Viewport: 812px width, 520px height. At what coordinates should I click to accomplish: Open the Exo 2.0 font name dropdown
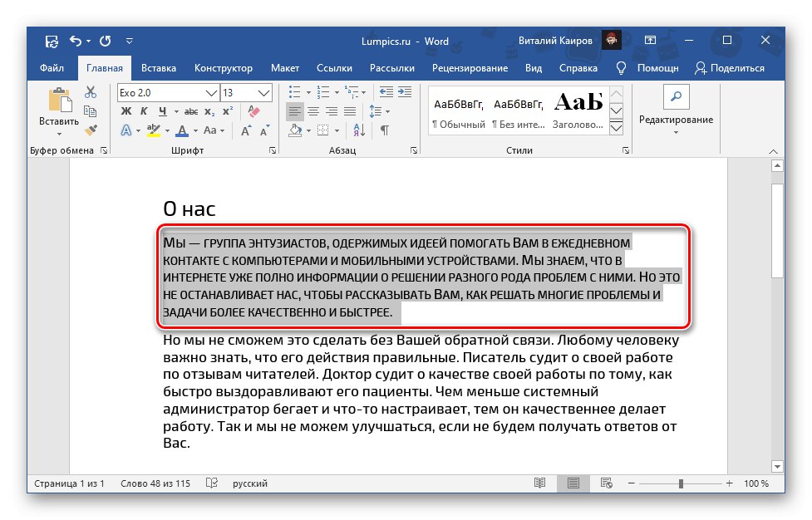[x=211, y=91]
